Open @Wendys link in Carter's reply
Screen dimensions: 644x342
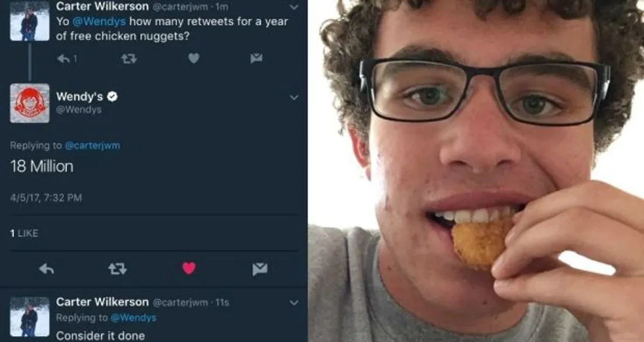coord(133,318)
